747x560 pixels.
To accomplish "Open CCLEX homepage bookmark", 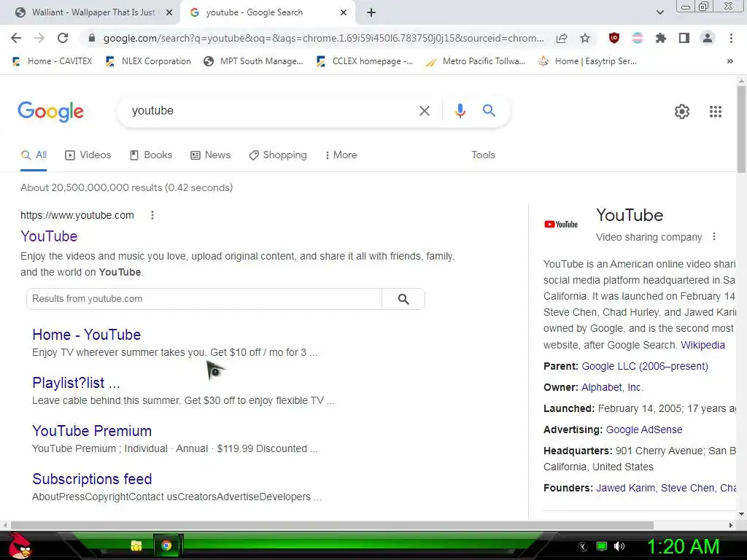I will click(365, 61).
